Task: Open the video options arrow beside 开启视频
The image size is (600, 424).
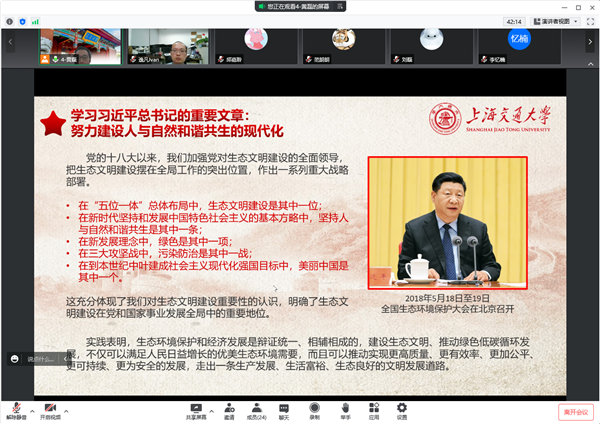Action: 66,411
